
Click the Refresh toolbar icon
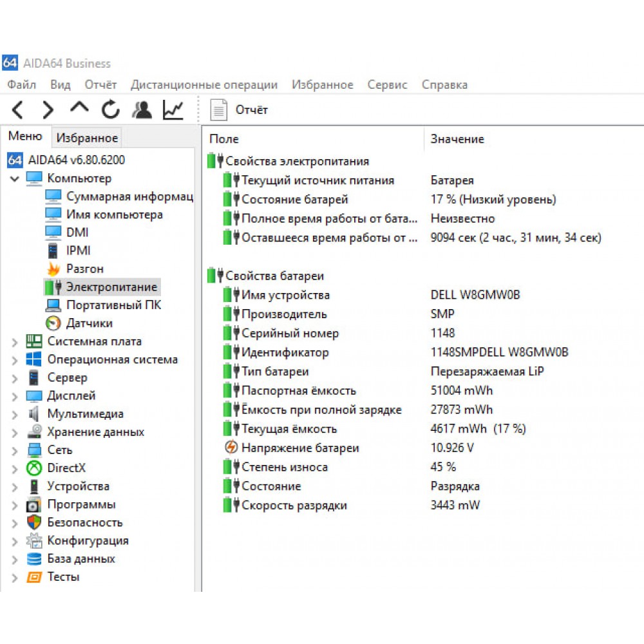[x=111, y=109]
